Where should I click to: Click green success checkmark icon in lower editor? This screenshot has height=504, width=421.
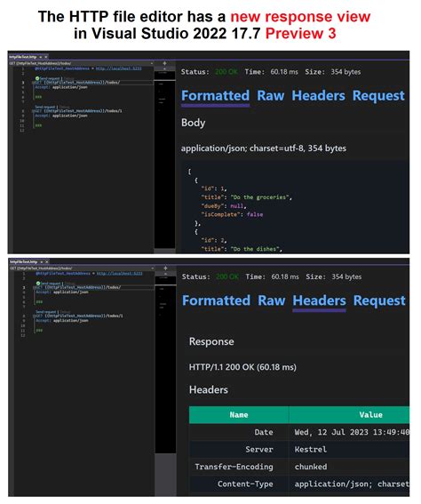click(38, 284)
